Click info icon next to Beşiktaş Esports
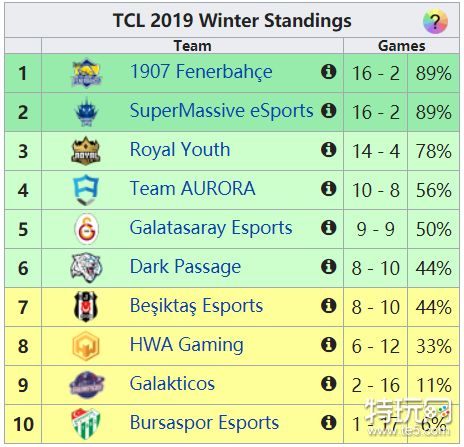This screenshot has width=464, height=447. coord(328,305)
